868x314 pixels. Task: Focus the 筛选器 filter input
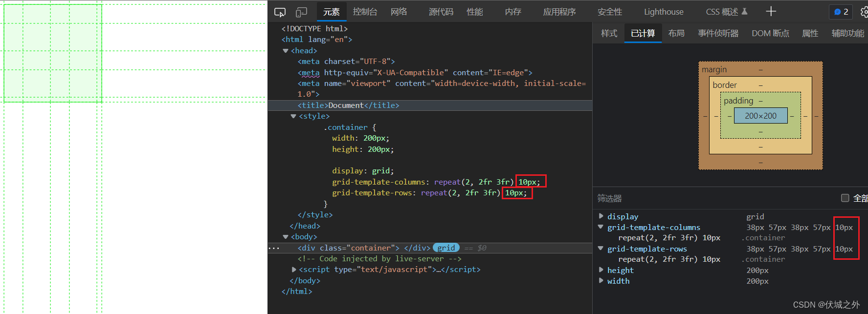tap(714, 198)
